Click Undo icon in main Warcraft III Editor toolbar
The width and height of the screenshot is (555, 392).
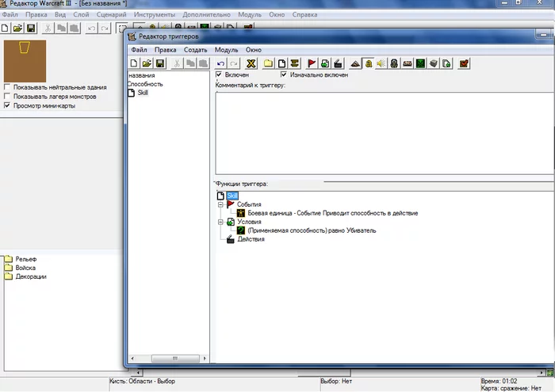point(92,28)
